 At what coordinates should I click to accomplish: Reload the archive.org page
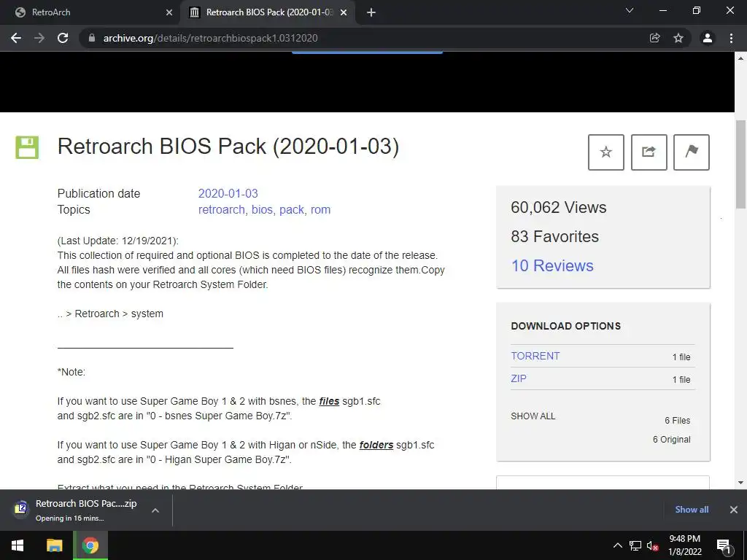[63, 38]
